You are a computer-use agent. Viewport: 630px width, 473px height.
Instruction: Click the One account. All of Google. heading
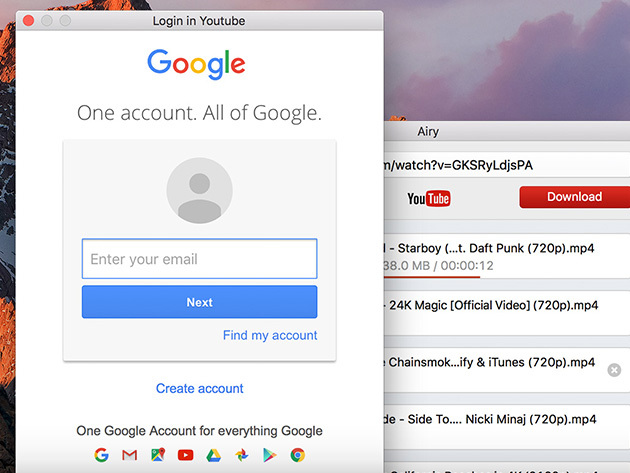tap(199, 113)
